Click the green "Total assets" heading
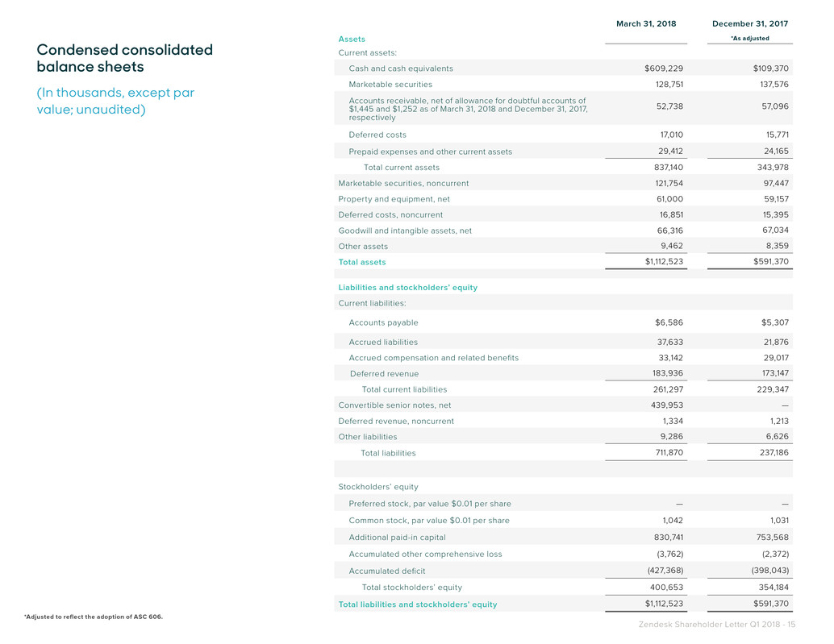Screen dimensions: 834x644 [x=361, y=262]
